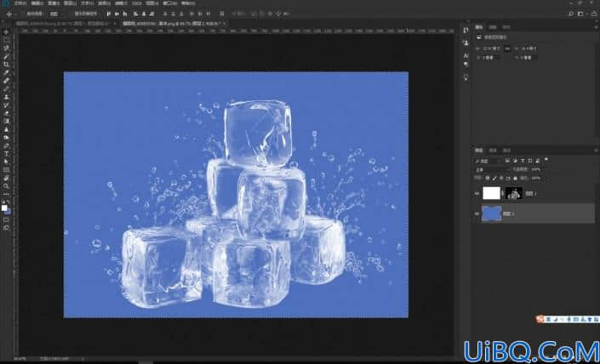Select the Lasso tool

pos(6,48)
